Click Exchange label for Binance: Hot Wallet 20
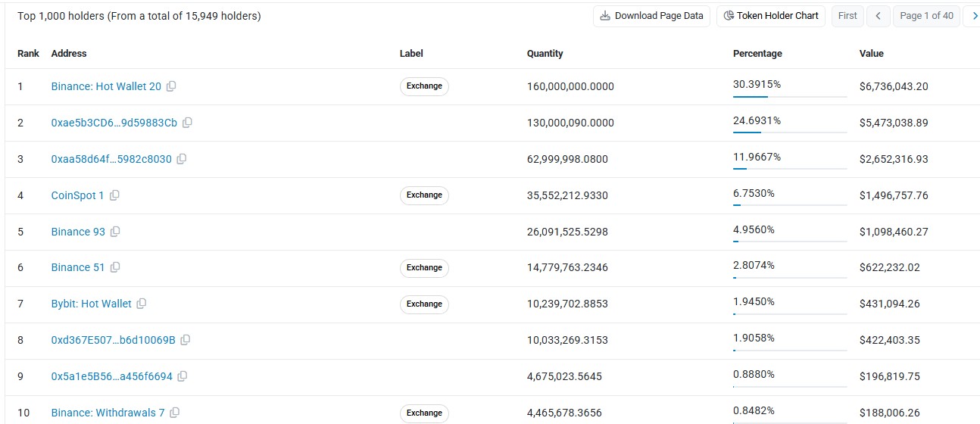This screenshot has height=424, width=980. [x=424, y=86]
